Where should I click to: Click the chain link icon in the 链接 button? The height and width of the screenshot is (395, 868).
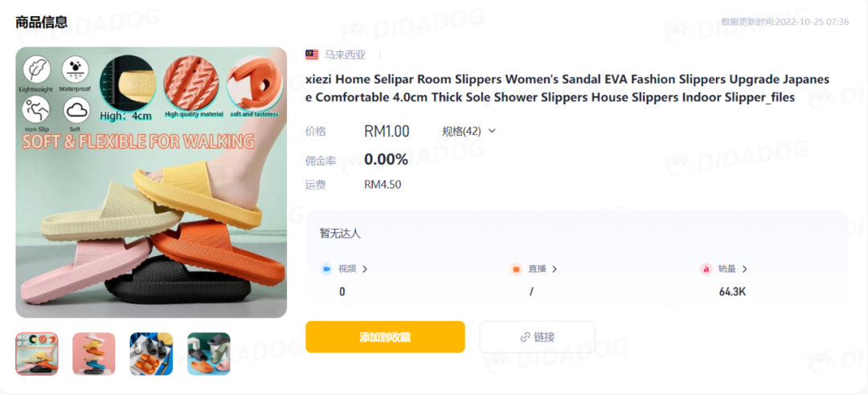[x=526, y=337]
